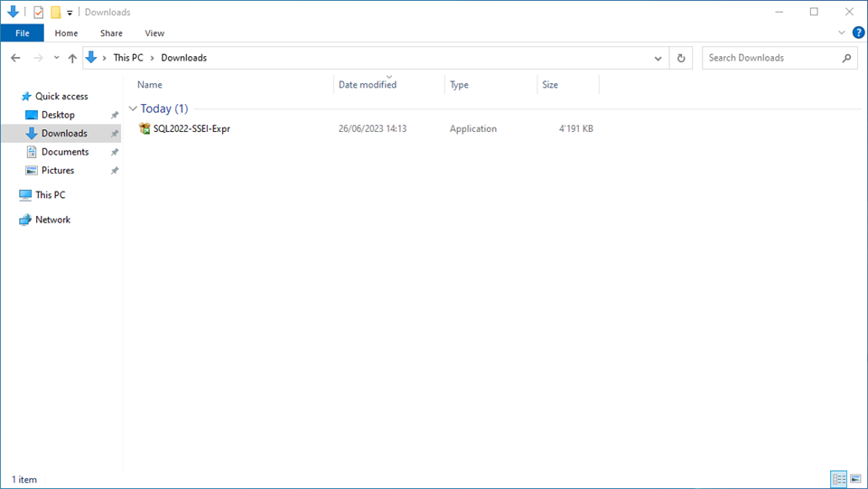Select the SQL2022-SSEI-Expr file

coord(191,128)
